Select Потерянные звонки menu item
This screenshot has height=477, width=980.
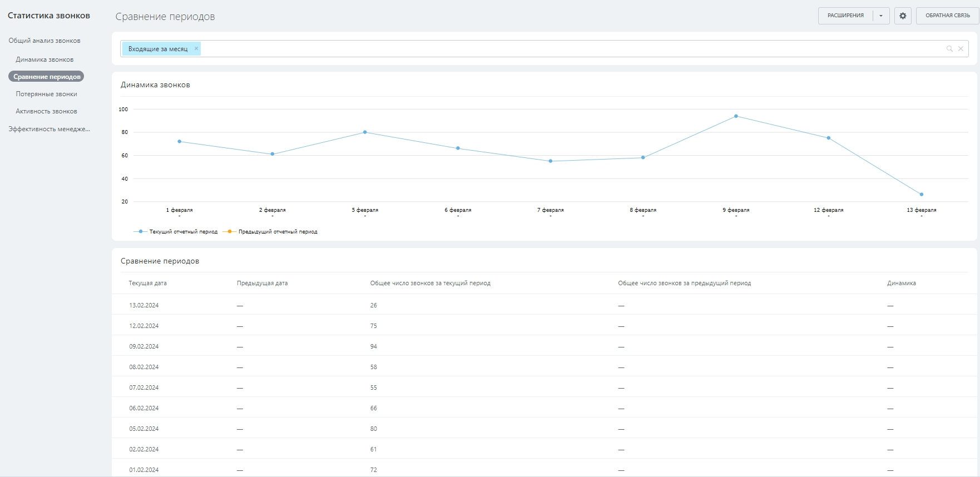tap(46, 94)
